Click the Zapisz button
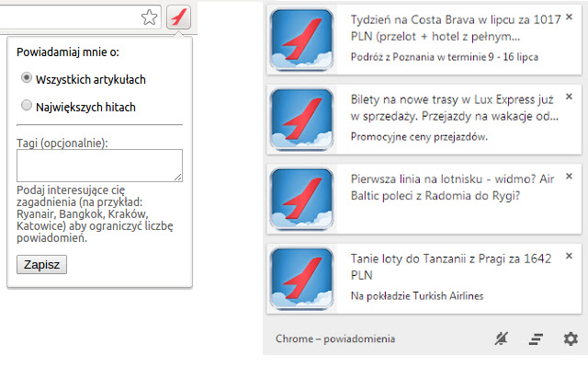Viewport: 588px width, 368px height. click(41, 265)
